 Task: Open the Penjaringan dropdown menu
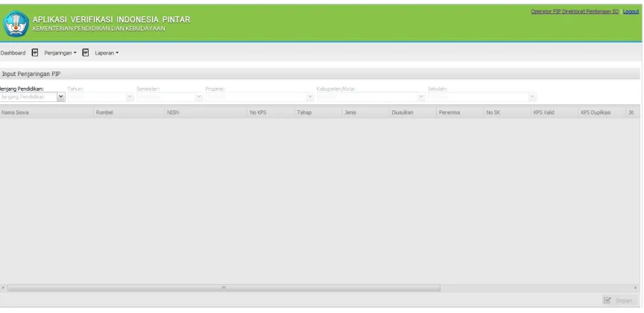point(60,53)
